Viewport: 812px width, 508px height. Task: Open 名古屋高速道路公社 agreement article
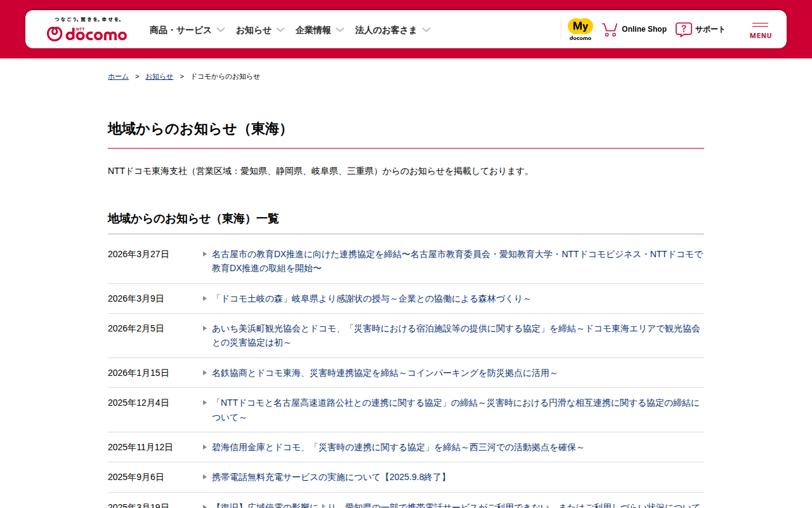455,410
